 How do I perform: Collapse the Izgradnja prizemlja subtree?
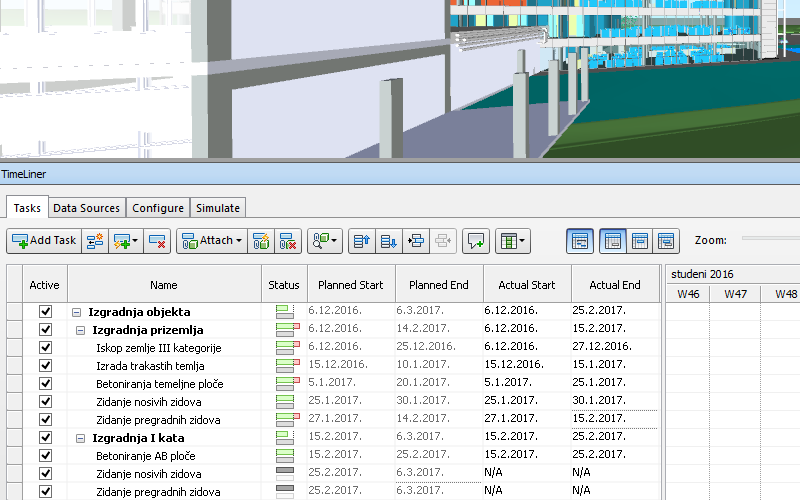(x=81, y=330)
